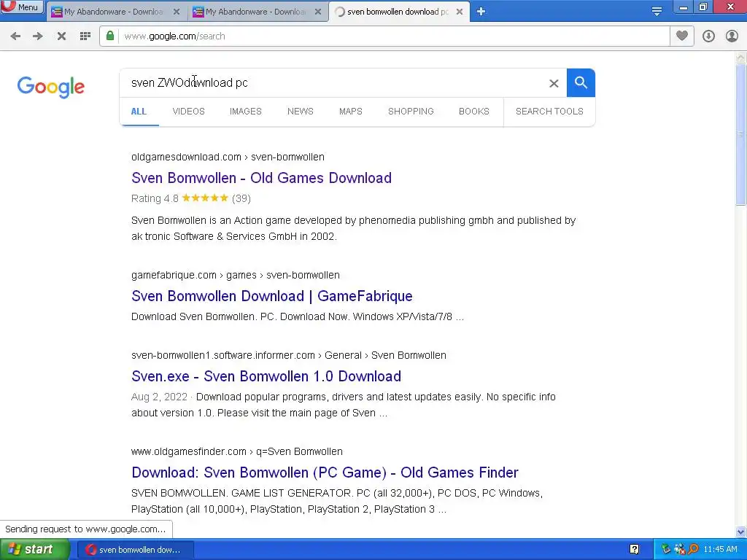
Task: Go forward with the forward arrow
Action: point(38,36)
